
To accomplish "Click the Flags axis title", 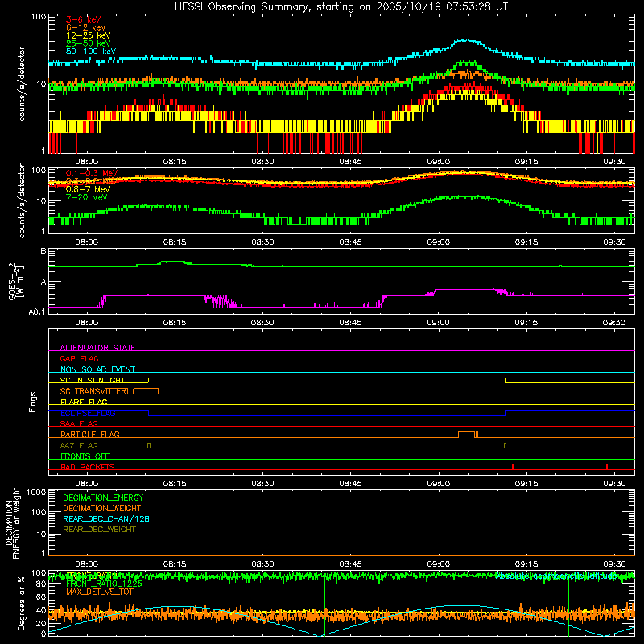I will pos(33,402).
